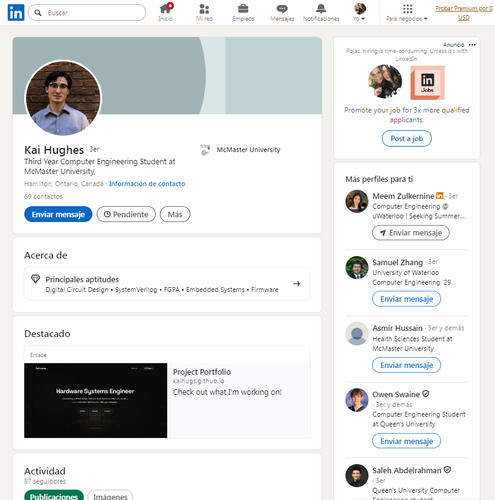The height and width of the screenshot is (500, 495).
Task: Select Publicaciones activity tab
Action: point(54,496)
